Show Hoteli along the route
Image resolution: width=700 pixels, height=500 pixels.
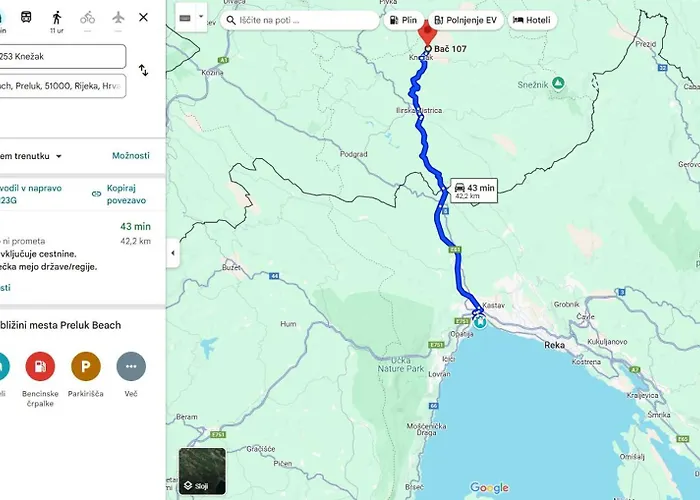coord(532,19)
